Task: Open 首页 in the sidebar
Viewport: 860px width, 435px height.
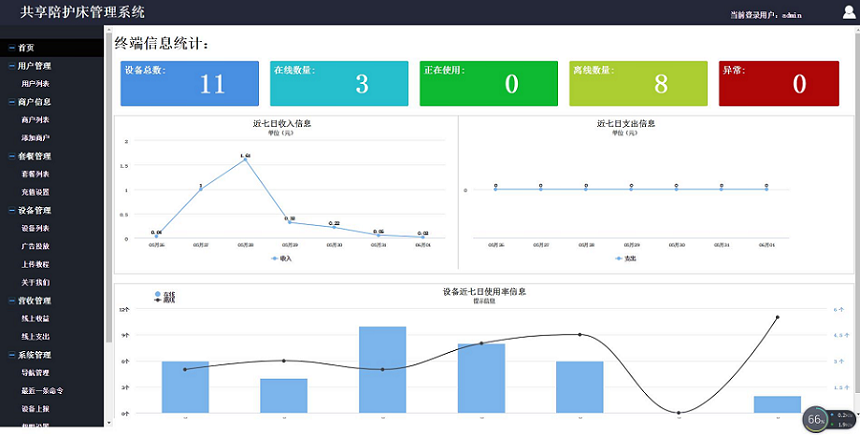Action: pos(26,48)
